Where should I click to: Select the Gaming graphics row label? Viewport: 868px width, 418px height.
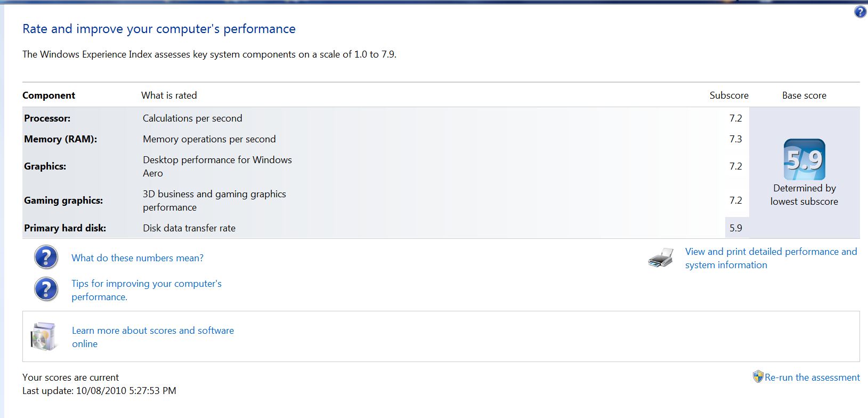click(63, 200)
